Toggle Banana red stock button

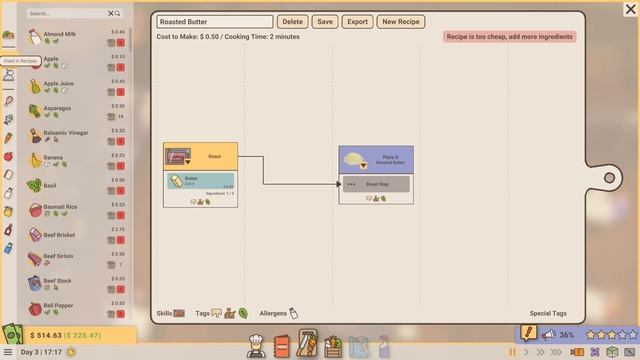pos(120,166)
